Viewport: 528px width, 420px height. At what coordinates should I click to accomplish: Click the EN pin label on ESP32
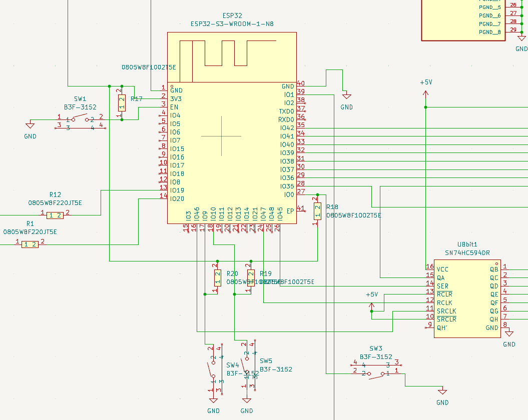click(x=174, y=107)
